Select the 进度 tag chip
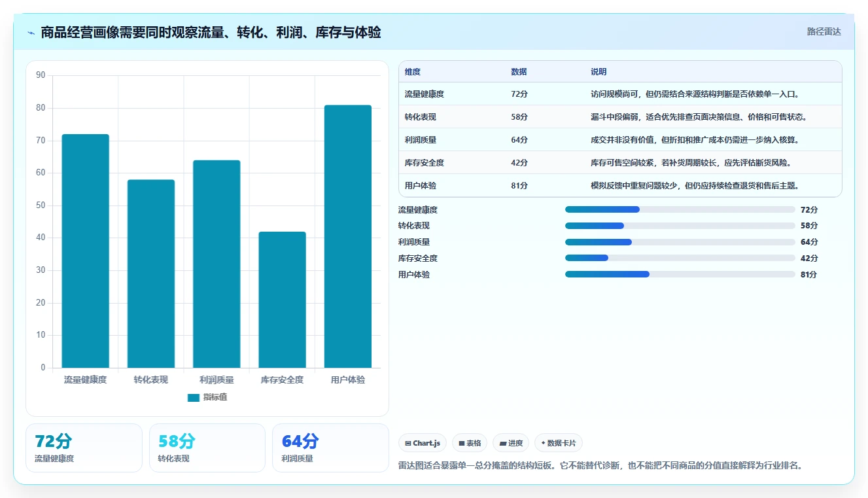Viewport: 868px width, 498px height. tap(511, 443)
